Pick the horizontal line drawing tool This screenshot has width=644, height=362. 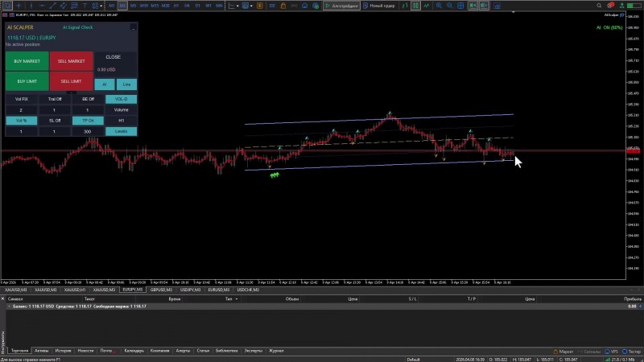42,6
